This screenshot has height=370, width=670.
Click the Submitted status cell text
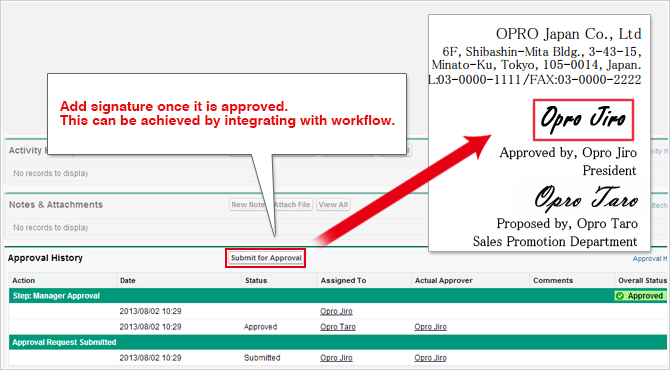pyautogui.click(x=262, y=358)
